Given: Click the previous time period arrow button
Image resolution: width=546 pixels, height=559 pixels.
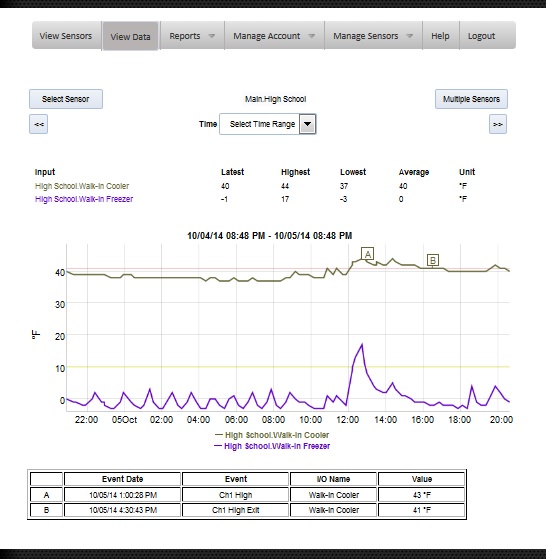Looking at the screenshot, I should (38, 124).
